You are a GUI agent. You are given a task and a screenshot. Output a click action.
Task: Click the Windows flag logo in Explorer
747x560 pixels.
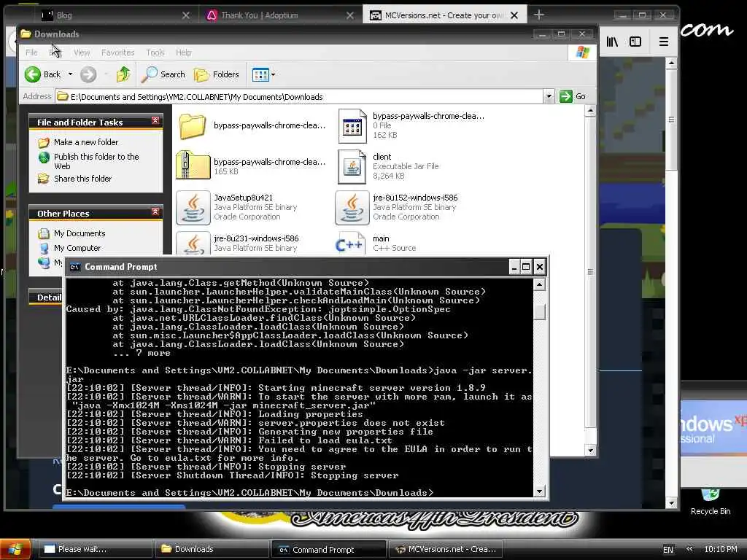[x=583, y=52]
